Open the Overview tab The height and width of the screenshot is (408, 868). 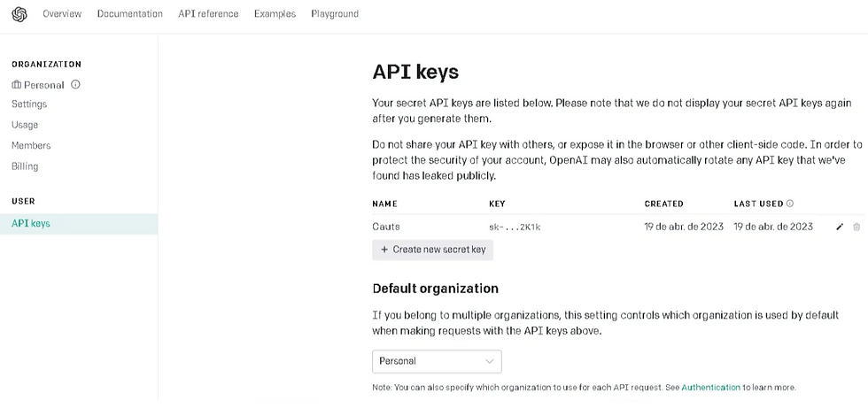point(62,14)
